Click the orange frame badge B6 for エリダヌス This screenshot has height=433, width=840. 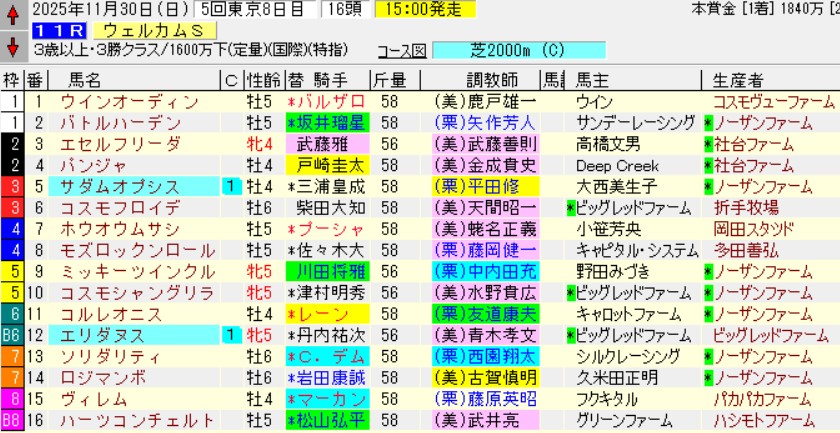[12, 336]
